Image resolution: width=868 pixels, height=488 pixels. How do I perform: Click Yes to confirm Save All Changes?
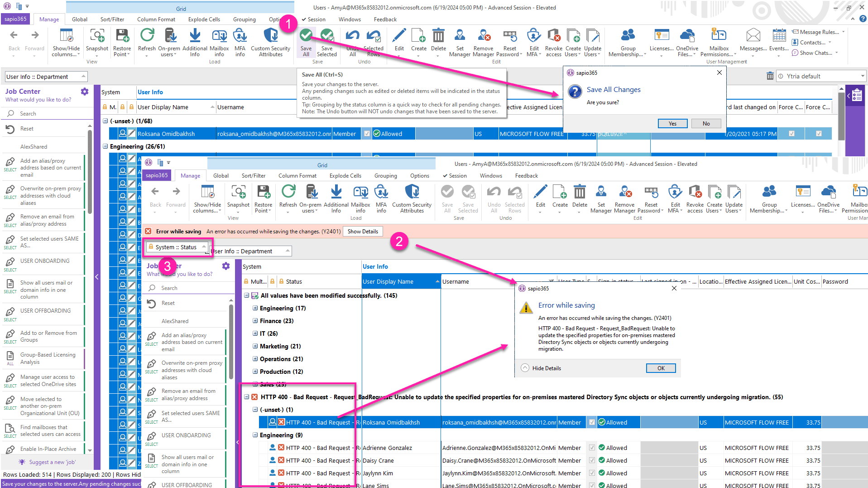pyautogui.click(x=672, y=123)
